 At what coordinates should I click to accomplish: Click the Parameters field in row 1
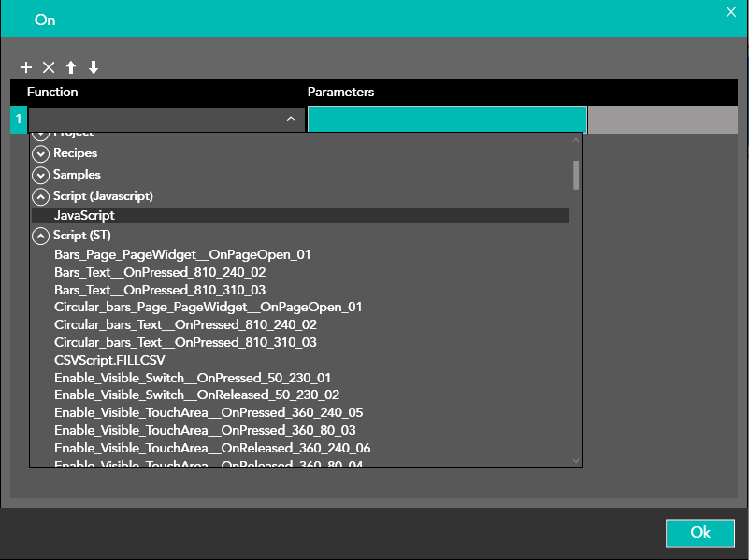tap(447, 120)
